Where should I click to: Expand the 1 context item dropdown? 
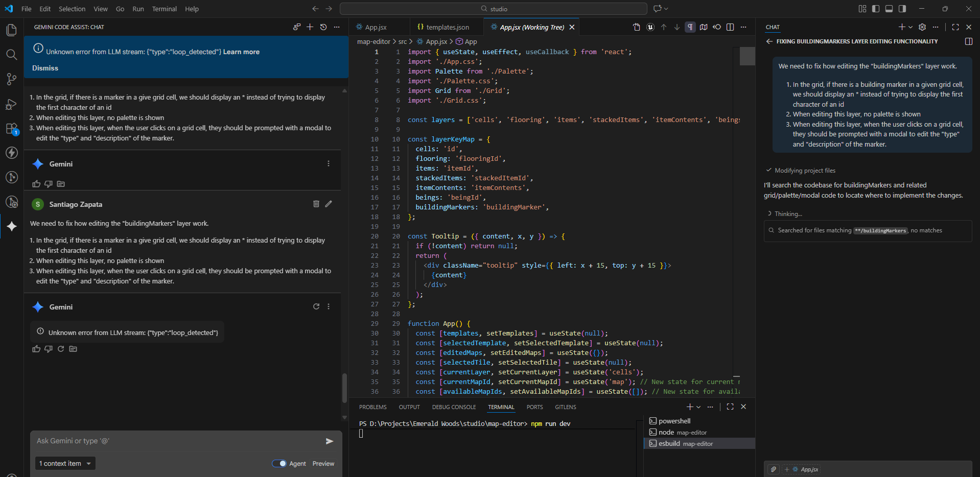[x=65, y=464]
